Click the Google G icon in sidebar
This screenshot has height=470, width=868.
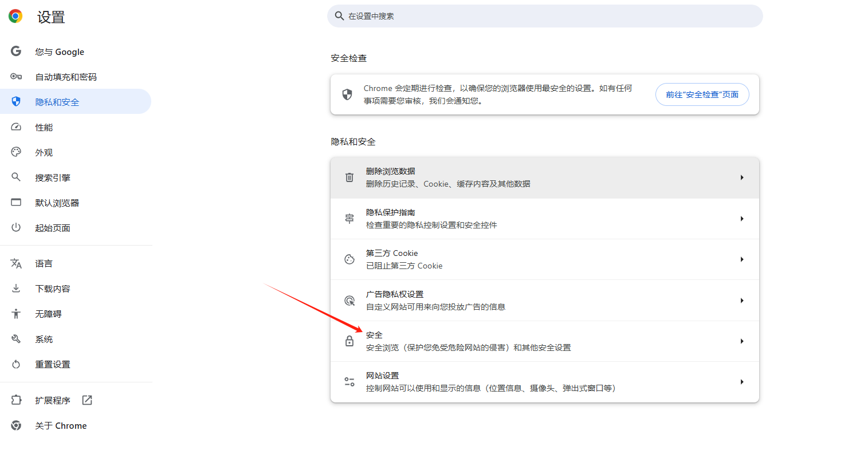point(16,52)
